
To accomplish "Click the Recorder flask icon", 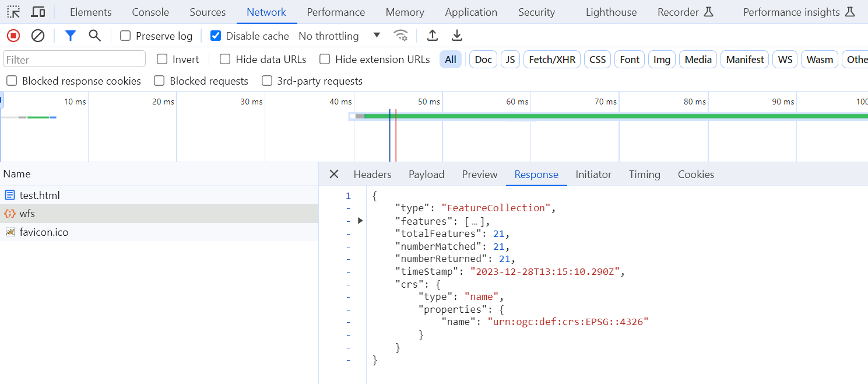I will pos(709,12).
